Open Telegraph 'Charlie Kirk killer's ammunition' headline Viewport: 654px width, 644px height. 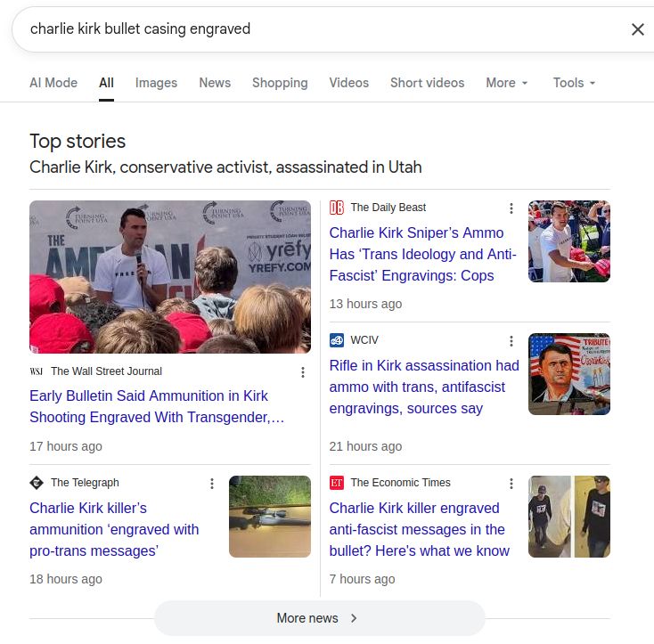coord(114,529)
